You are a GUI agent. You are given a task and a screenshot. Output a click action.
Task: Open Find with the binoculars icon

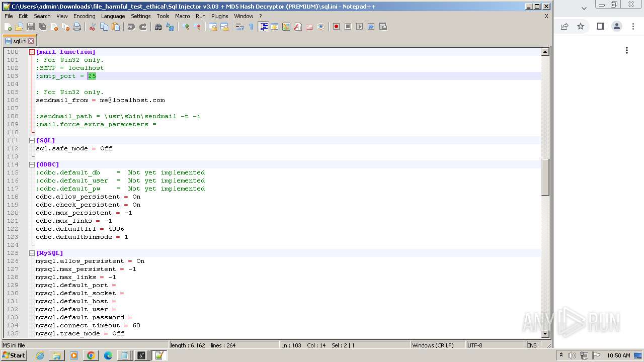[x=158, y=27]
